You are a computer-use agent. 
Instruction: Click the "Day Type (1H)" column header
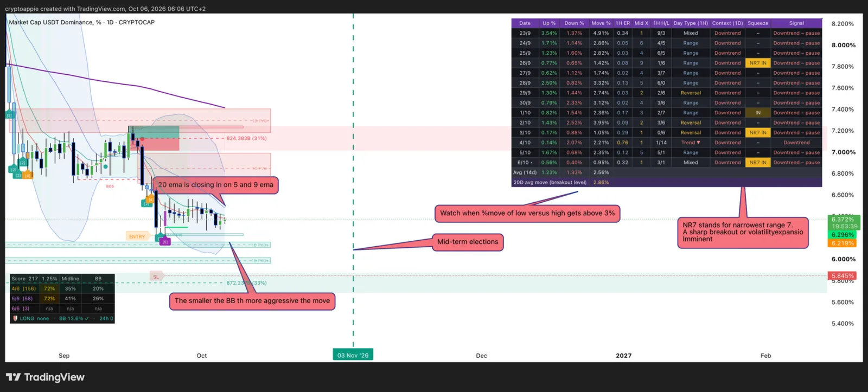click(x=691, y=23)
